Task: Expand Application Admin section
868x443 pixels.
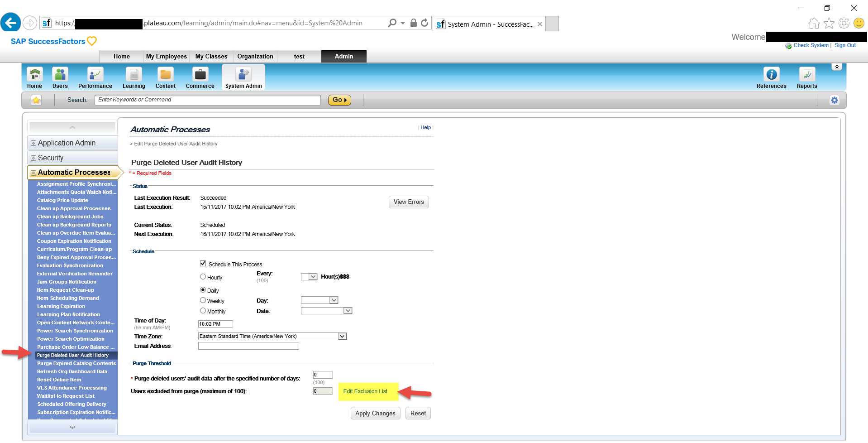Action: (x=33, y=143)
